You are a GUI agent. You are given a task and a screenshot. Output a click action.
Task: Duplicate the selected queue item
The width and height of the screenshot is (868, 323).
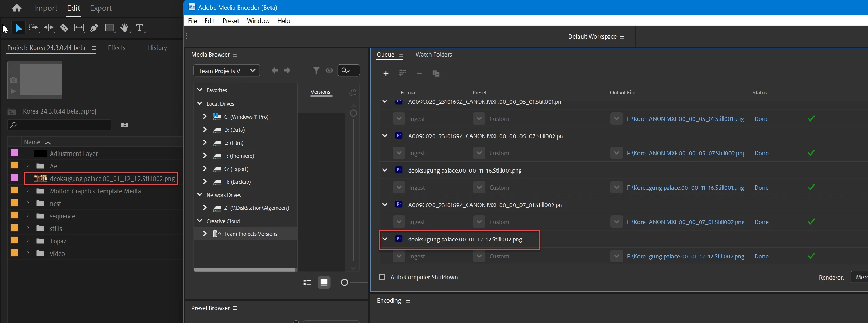tap(435, 74)
